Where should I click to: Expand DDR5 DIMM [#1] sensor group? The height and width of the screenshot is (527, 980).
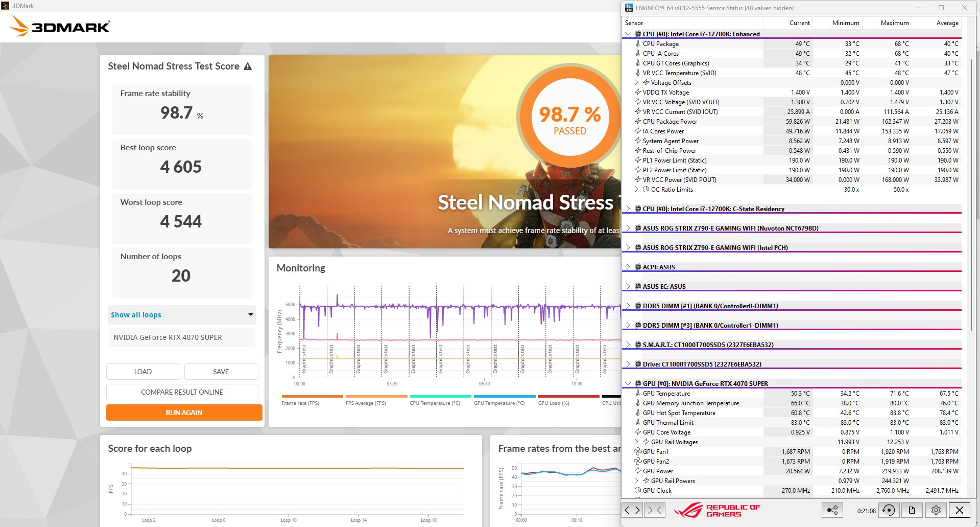[x=628, y=306]
